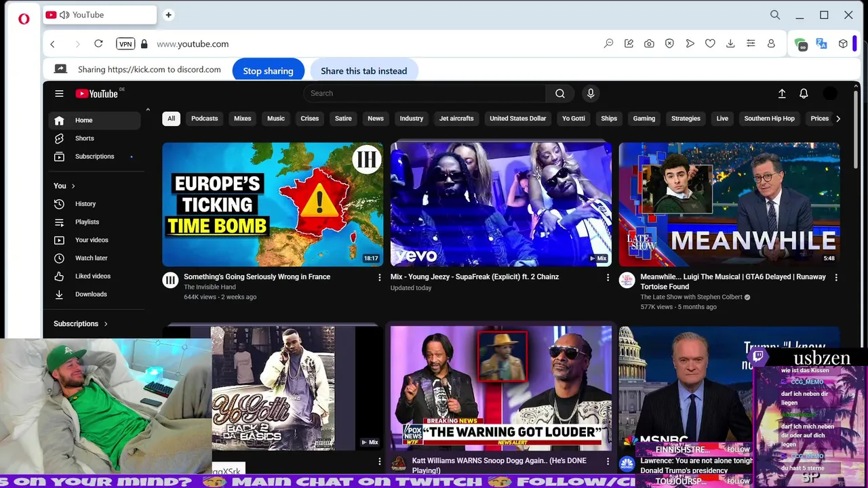Start voice search with microphone

click(591, 94)
